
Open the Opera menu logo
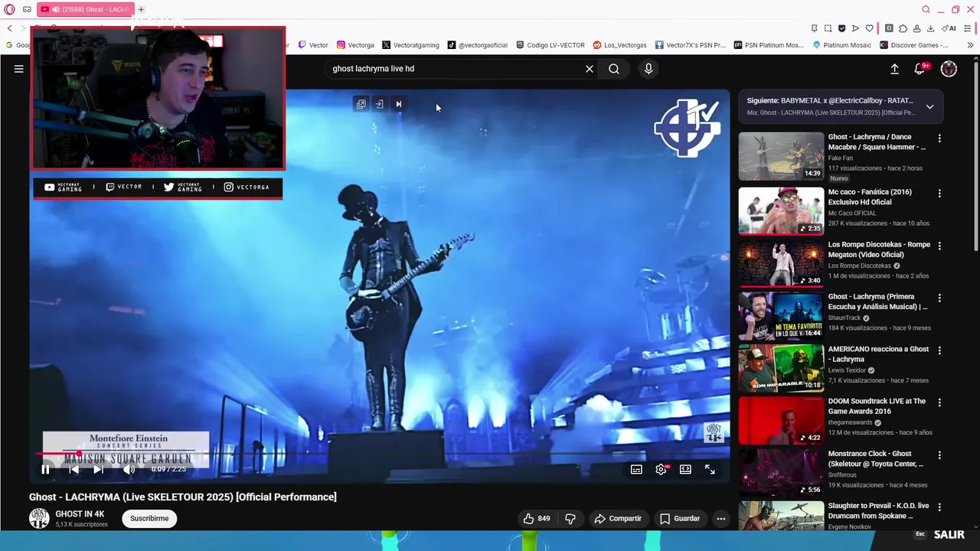[x=9, y=9]
